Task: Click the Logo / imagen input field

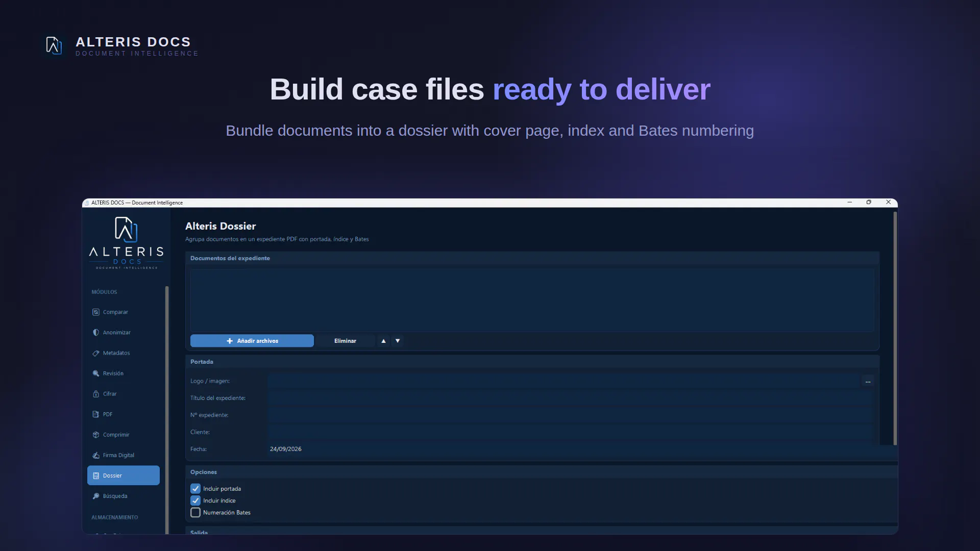Action: 563,381
